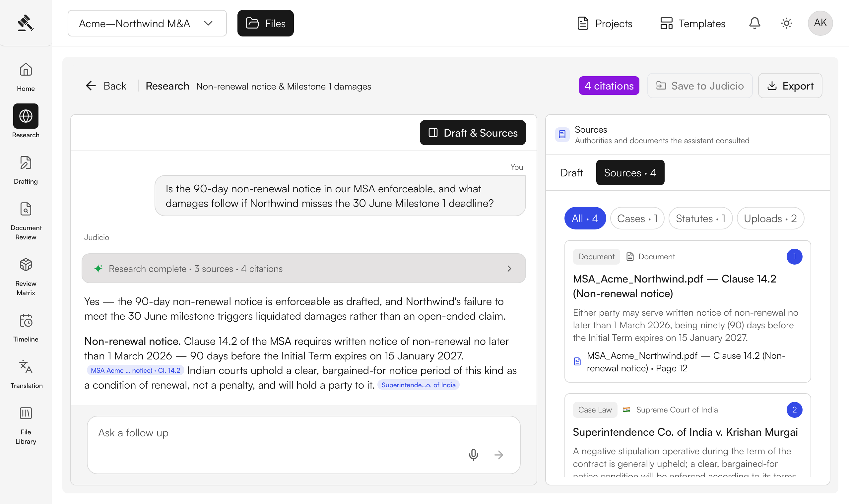Open the Review Matrix tool

(x=26, y=277)
